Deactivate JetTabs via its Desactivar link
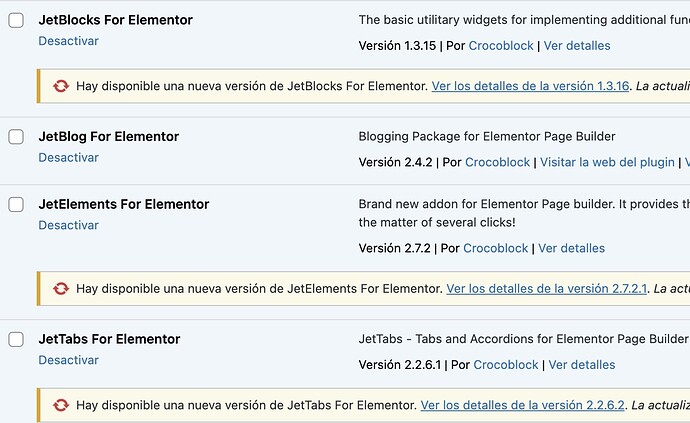The height and width of the screenshot is (423, 690). (69, 360)
